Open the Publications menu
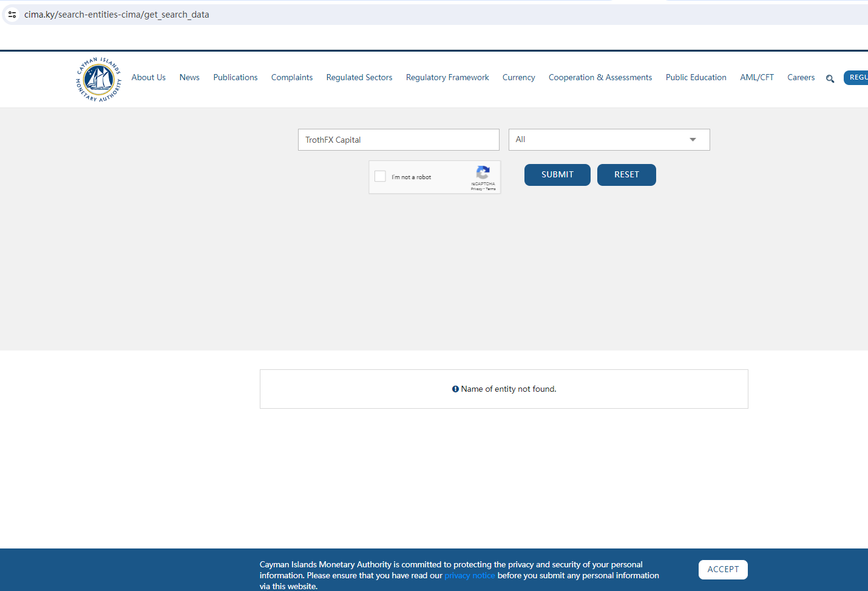 [236, 77]
